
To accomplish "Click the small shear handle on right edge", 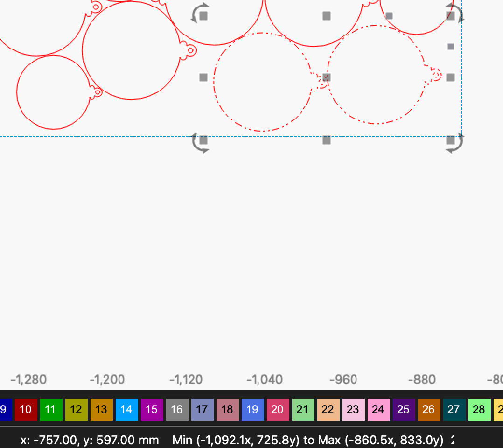I will click(451, 47).
